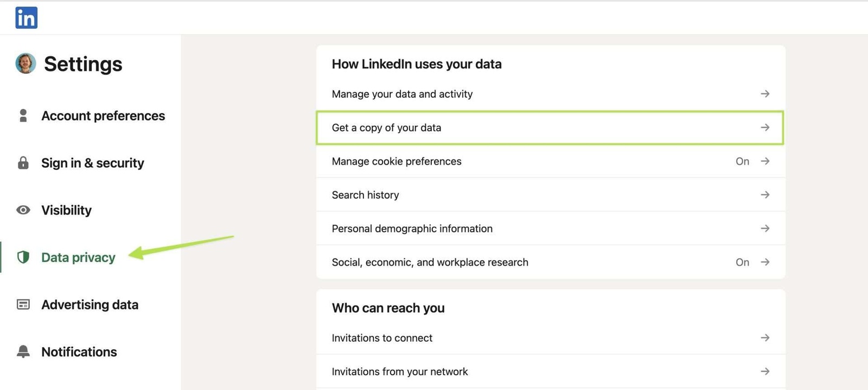Click the Advertising data icon
This screenshot has width=868, height=390.
point(23,304)
